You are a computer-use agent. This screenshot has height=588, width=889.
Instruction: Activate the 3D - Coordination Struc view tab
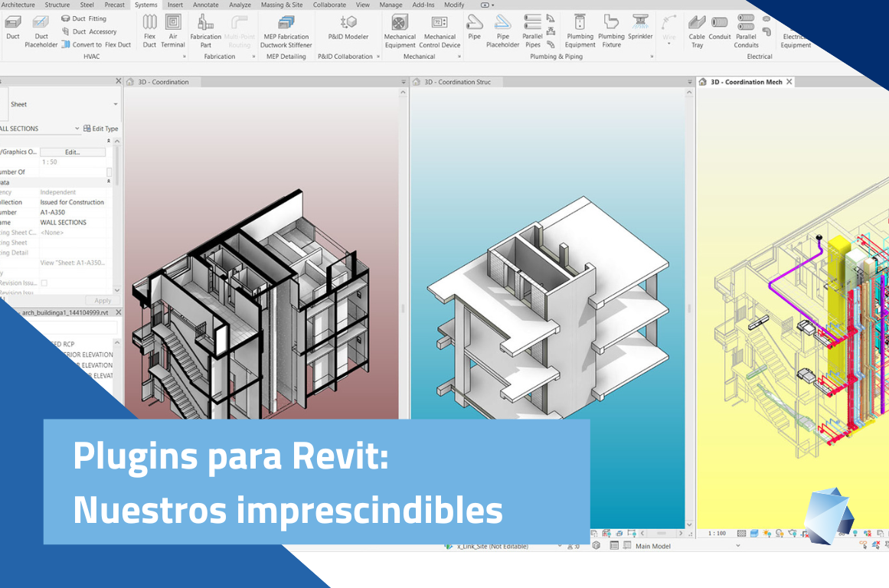tap(457, 82)
